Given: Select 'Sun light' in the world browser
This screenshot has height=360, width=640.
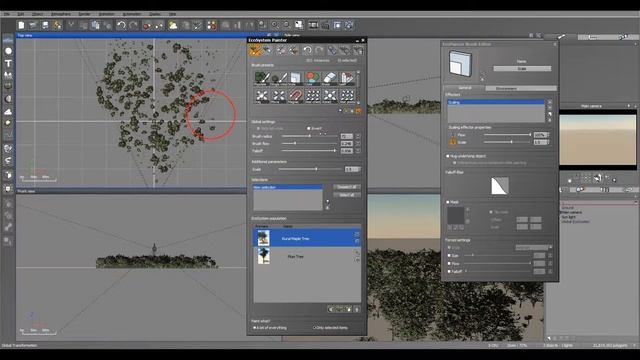Looking at the screenshot, I should pos(569,217).
